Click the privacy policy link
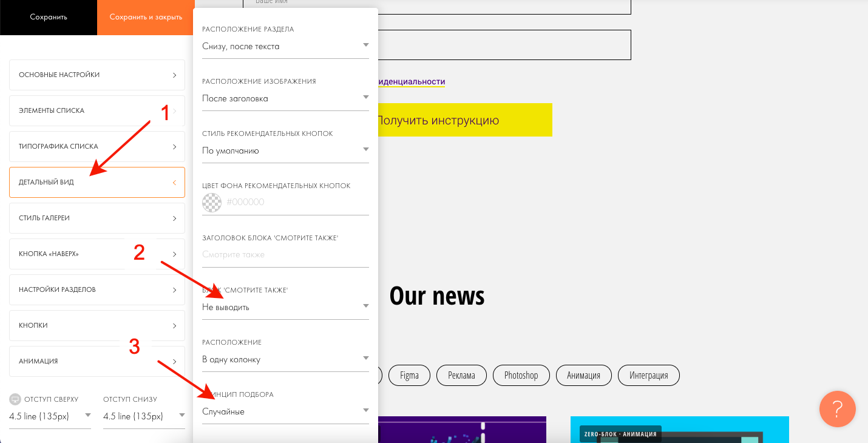Viewport: 868px width, 443px height. 412,81
